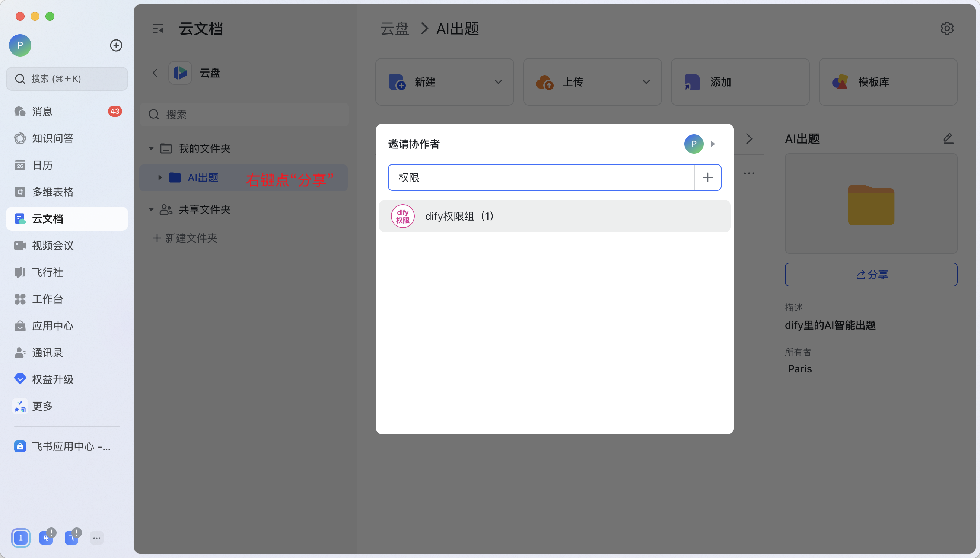Screen dimensions: 980x558
Task: Click the 权限 collaborator search input
Action: point(540,177)
